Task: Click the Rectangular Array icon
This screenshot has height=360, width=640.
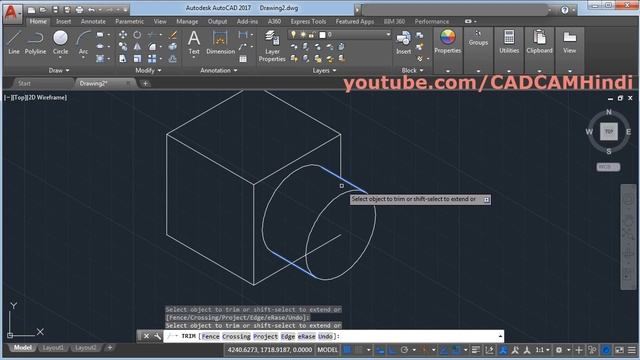Action: pos(152,59)
